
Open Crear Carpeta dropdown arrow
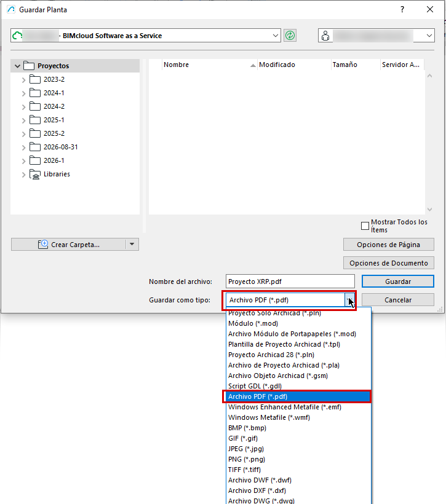coord(132,244)
